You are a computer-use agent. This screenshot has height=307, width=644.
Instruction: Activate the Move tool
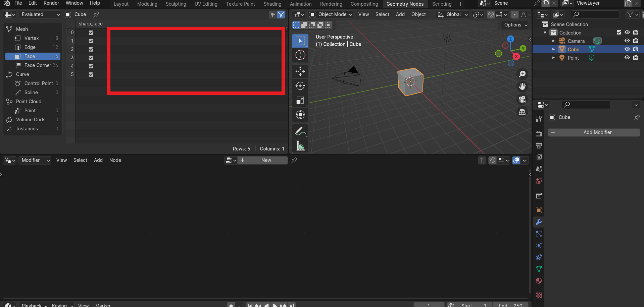[x=300, y=71]
